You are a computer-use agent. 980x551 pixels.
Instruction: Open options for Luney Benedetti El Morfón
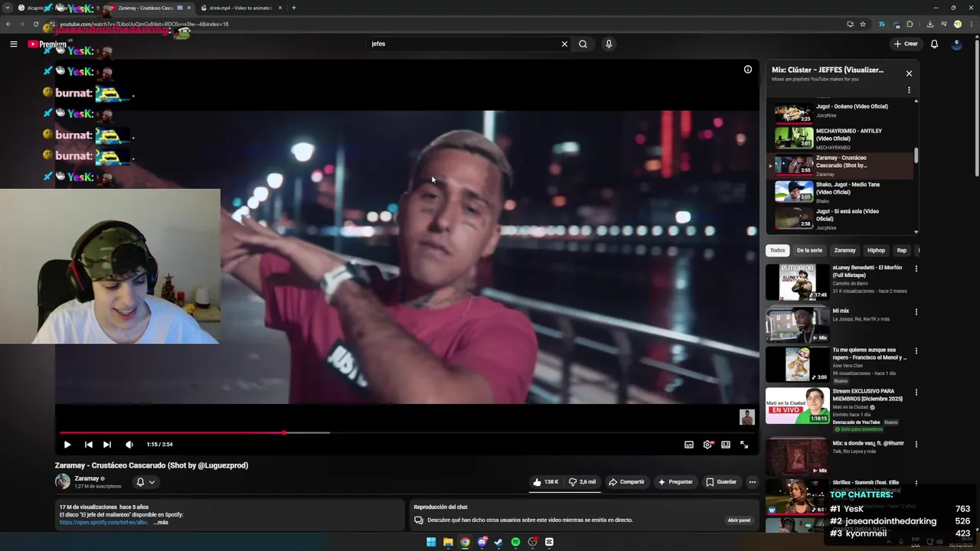click(x=916, y=269)
